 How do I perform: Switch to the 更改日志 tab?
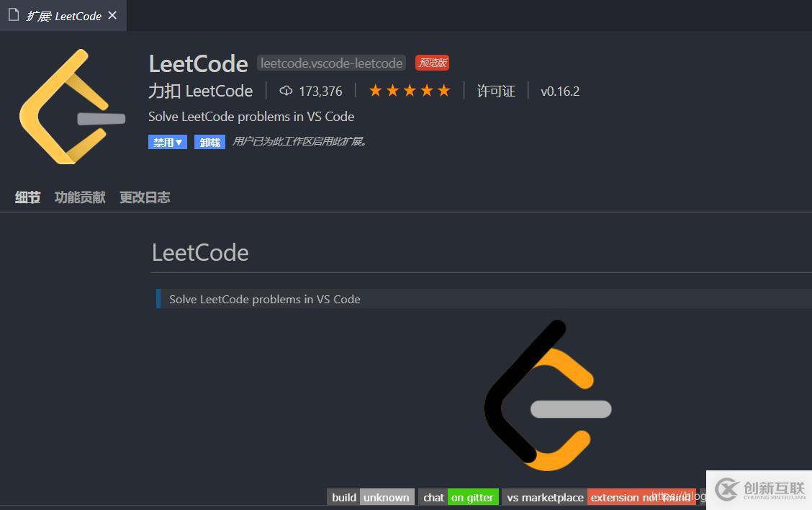pyautogui.click(x=144, y=197)
